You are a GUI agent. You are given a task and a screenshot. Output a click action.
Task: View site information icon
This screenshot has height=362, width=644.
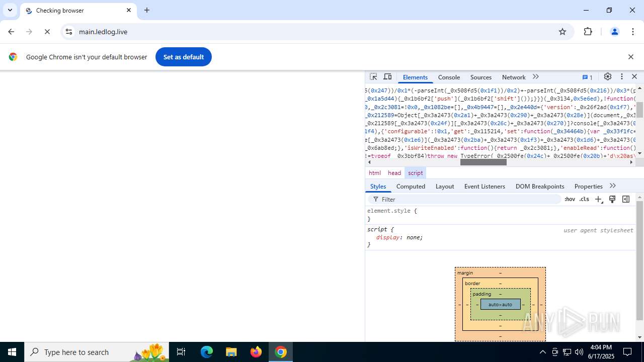click(x=69, y=32)
